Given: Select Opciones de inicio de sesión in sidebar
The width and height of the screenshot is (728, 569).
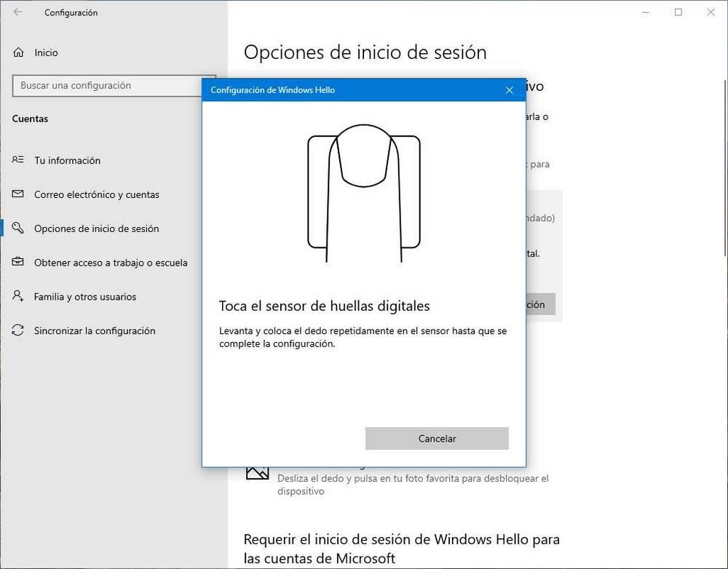Looking at the screenshot, I should 97,228.
